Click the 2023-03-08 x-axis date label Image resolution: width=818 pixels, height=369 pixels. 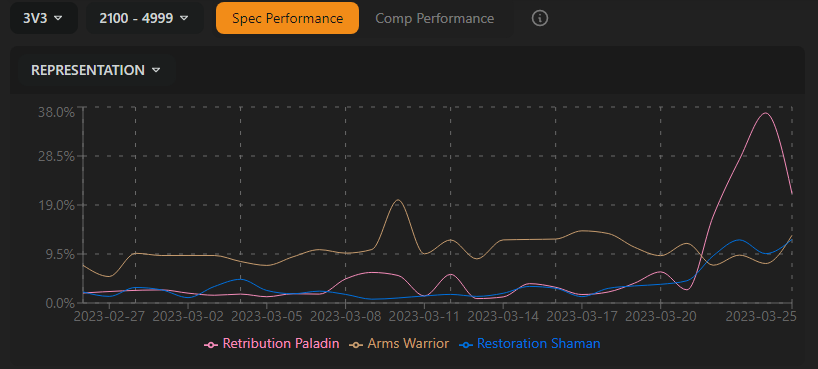(x=345, y=316)
